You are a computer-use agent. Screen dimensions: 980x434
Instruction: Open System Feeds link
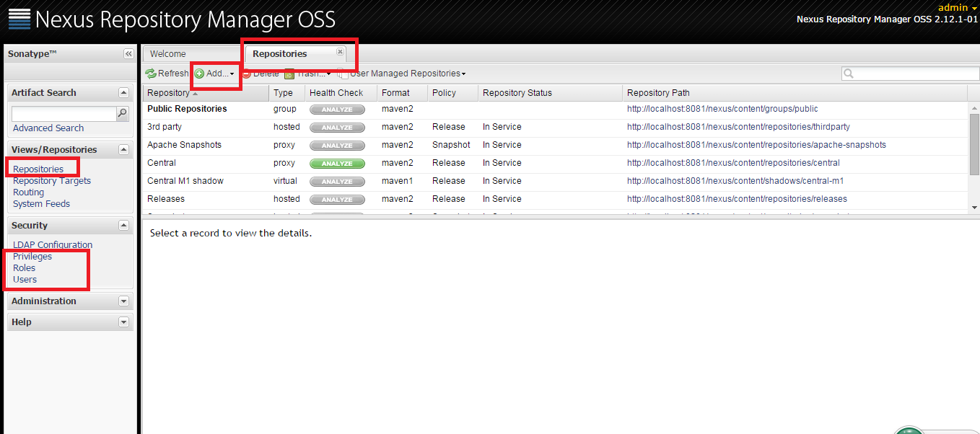pos(41,204)
